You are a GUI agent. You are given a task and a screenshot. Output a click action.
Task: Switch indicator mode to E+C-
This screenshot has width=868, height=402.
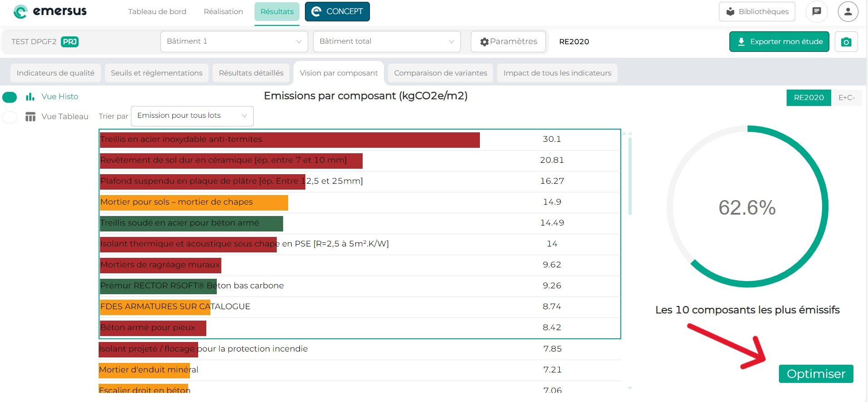pyautogui.click(x=847, y=98)
